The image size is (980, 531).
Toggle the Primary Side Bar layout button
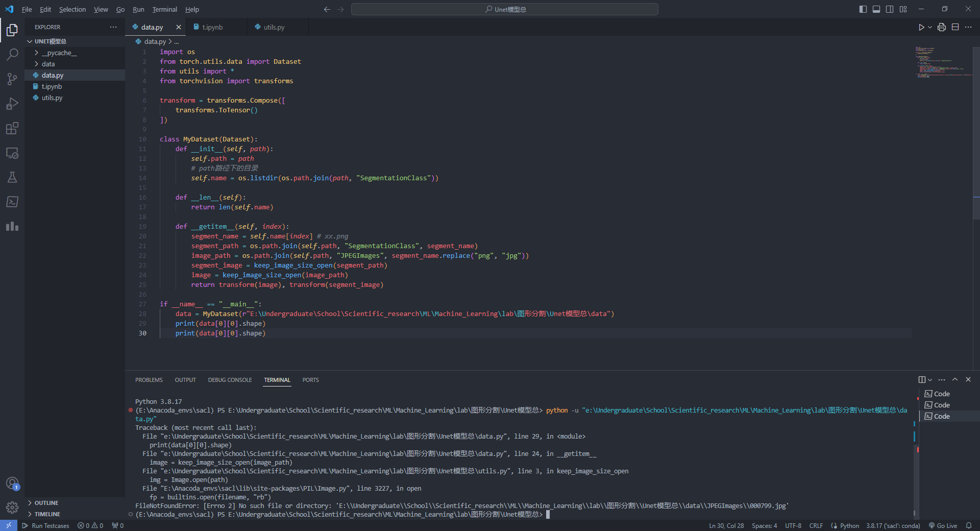tap(863, 9)
